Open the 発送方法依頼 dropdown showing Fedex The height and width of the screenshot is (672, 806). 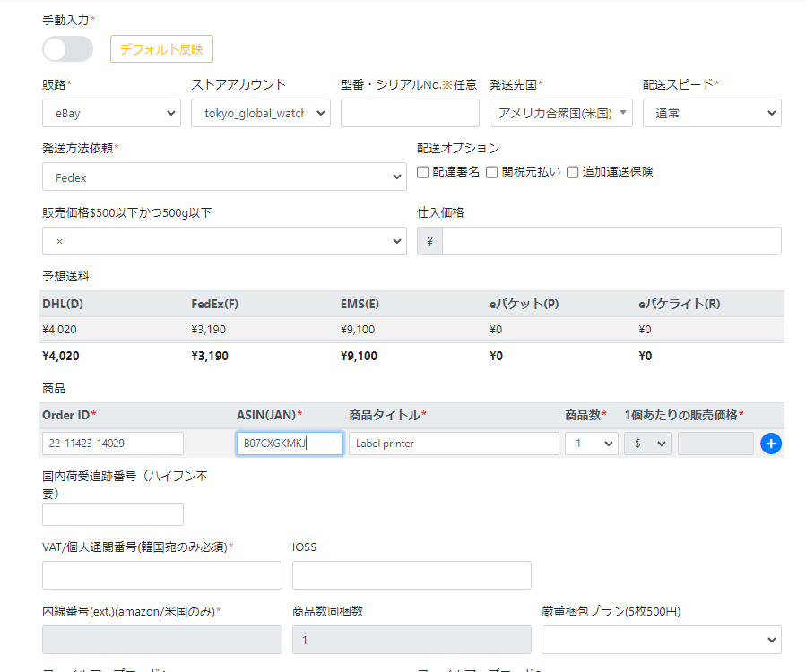tap(224, 177)
